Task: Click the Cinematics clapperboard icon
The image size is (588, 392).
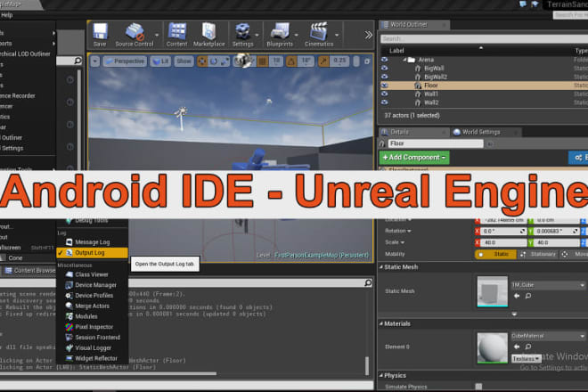Action: coord(318,32)
